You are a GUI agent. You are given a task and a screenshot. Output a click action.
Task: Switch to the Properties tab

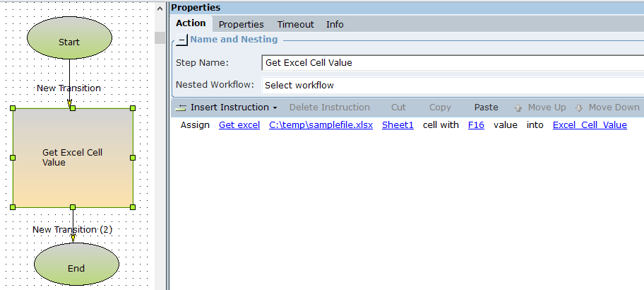(x=241, y=24)
